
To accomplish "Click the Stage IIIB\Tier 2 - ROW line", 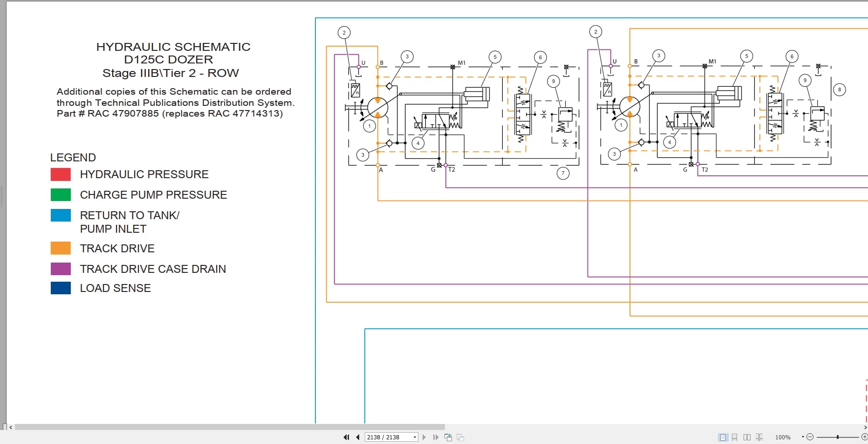I will 171,73.
